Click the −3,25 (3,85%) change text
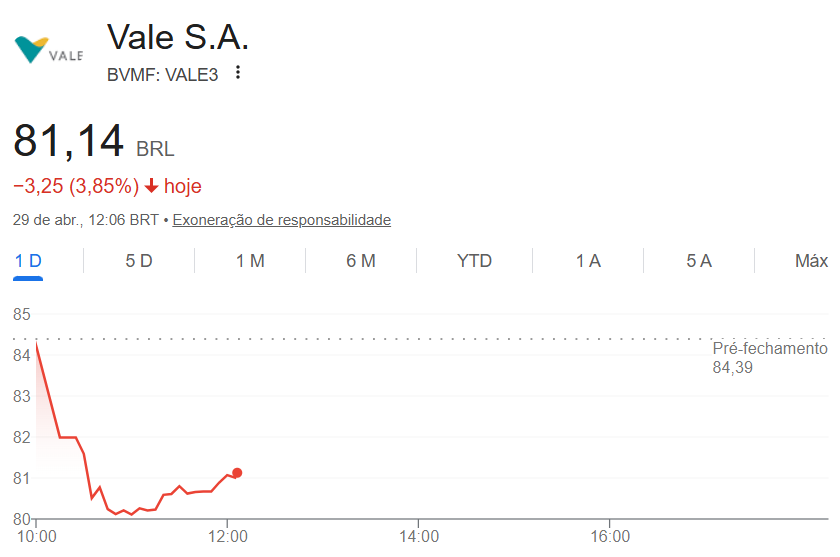This screenshot has height=557, width=840. pyautogui.click(x=75, y=185)
